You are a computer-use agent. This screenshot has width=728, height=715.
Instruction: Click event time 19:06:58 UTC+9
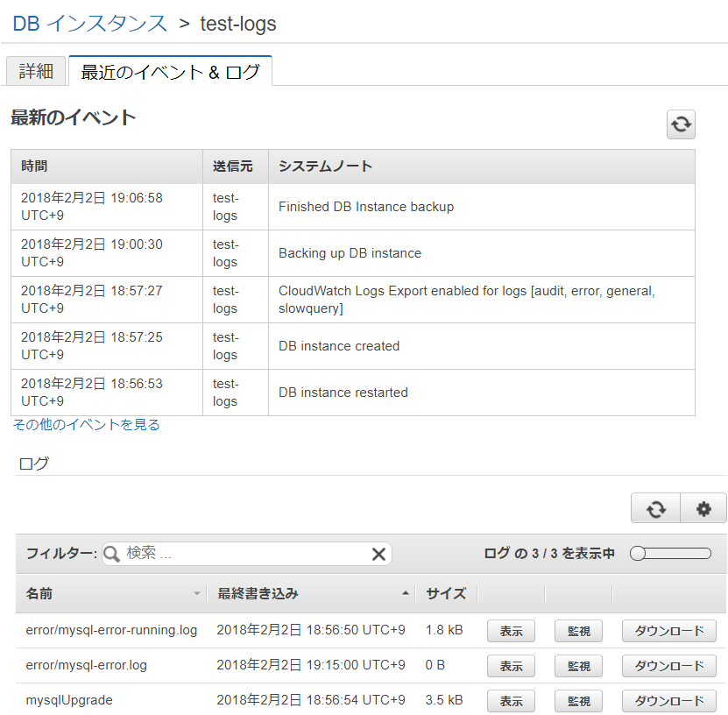click(x=92, y=207)
